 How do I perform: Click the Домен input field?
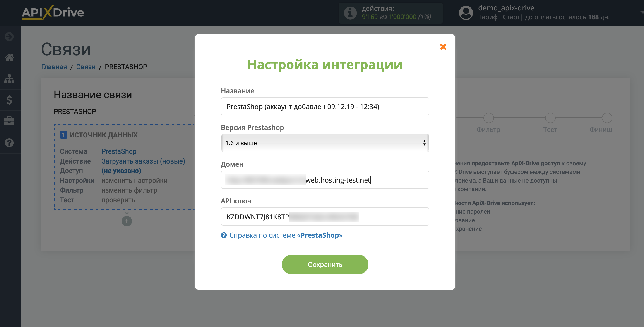coord(325,180)
